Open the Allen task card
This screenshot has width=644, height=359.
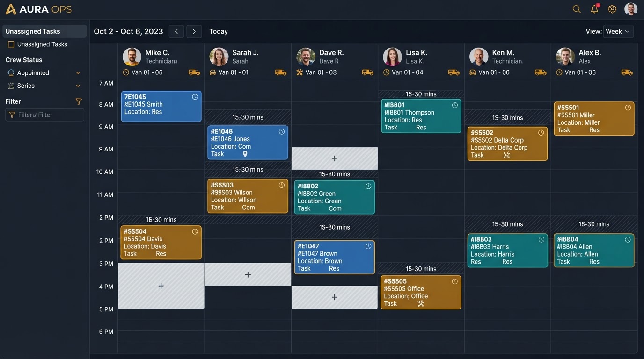tap(594, 251)
